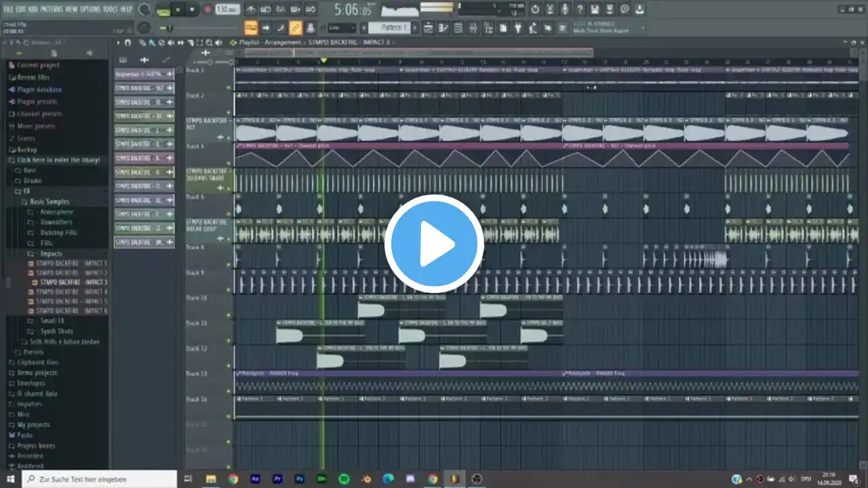Mute Track 2 with its green dot
The width and height of the screenshot is (868, 488).
click(229, 113)
